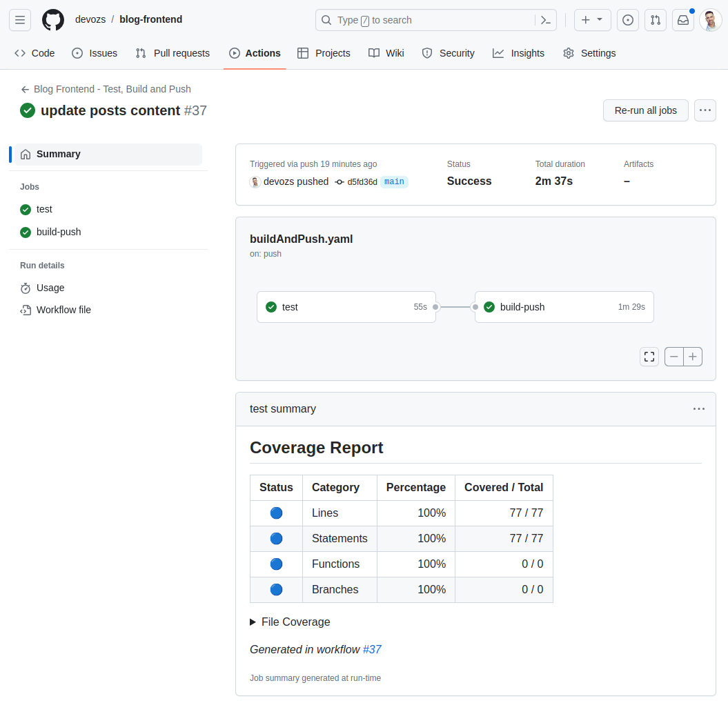Go back to Blog Frontend workflow runs
This screenshot has width=728, height=703.
(106, 89)
